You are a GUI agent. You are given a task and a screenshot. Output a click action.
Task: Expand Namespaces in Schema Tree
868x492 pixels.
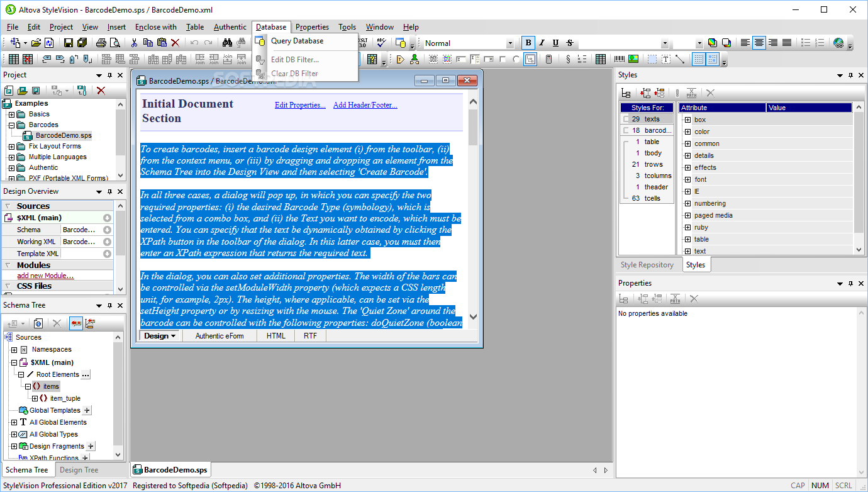point(14,350)
